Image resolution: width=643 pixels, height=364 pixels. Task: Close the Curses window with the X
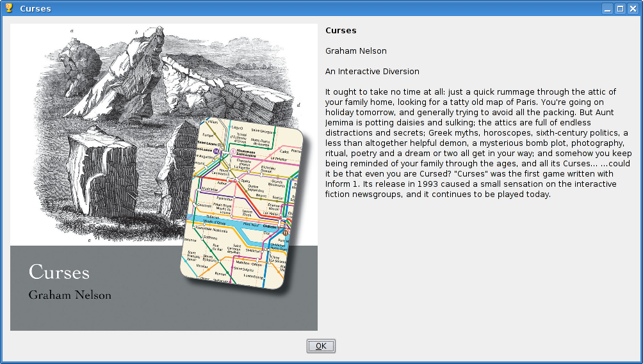632,9
